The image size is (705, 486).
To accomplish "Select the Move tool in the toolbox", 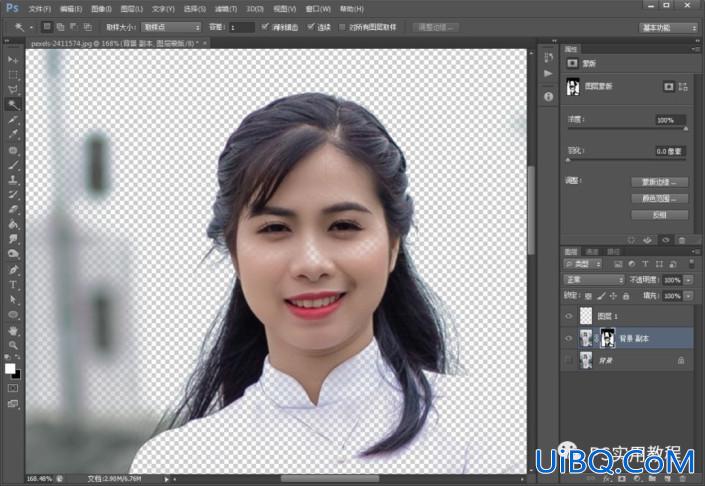I will pos(13,60).
